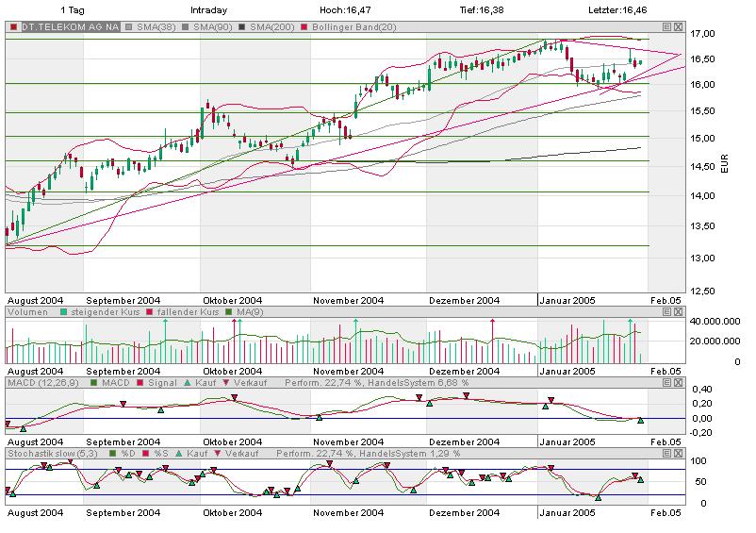Click green swatch beside MACD legend entry
Screen dimensions: 756x533
tap(94, 383)
